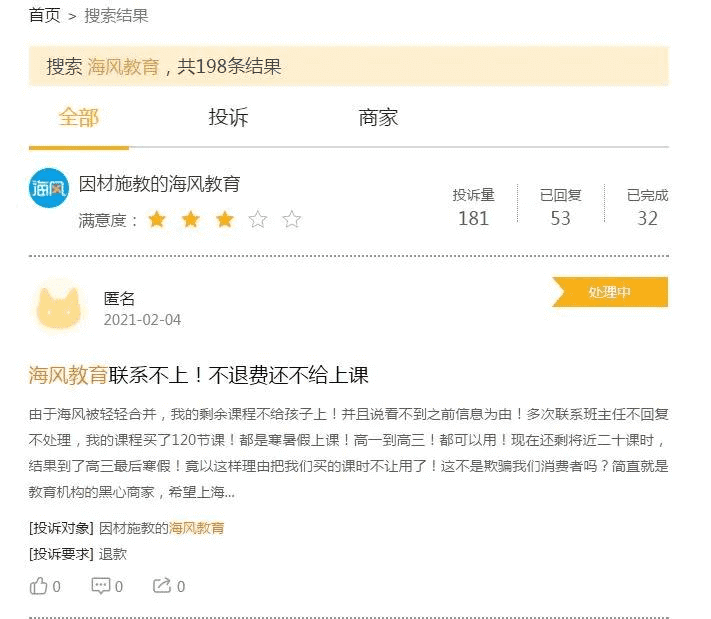Click the 处理中 status badge
This screenshot has height=619, width=711.
coord(609,292)
